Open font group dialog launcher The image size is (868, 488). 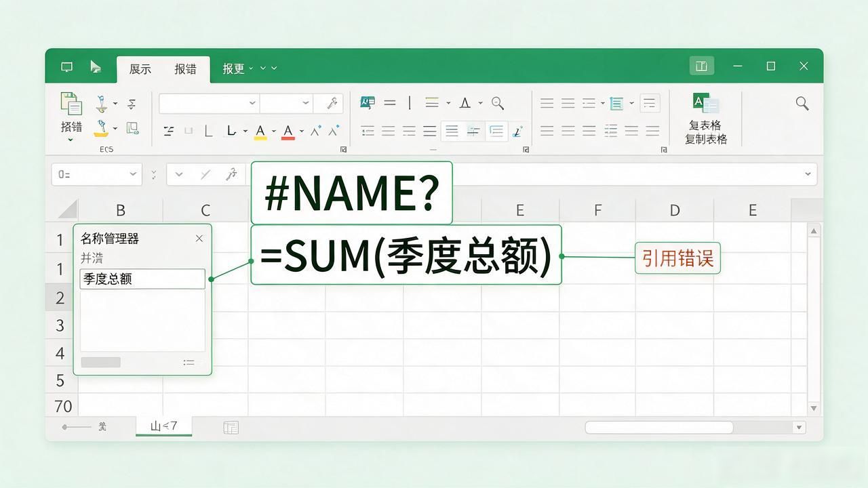point(343,149)
